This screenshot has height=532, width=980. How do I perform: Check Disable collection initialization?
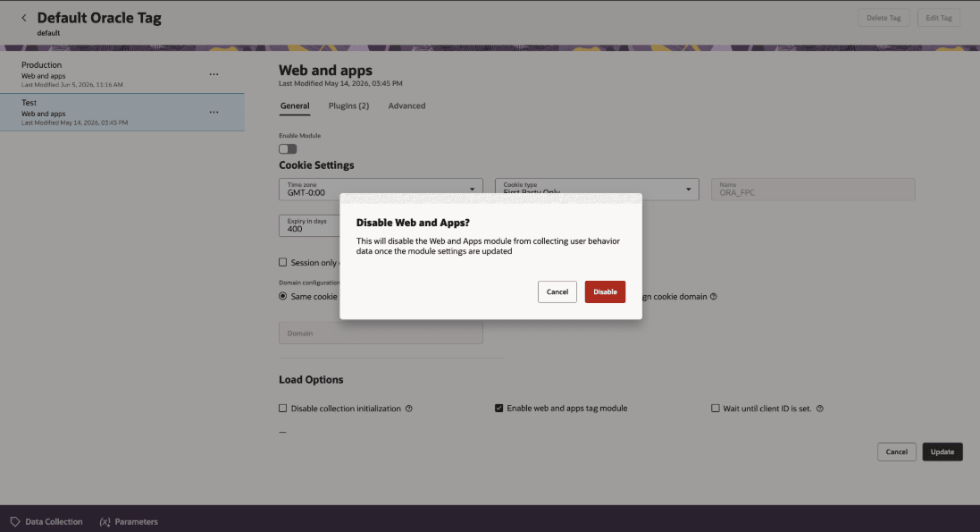point(283,408)
